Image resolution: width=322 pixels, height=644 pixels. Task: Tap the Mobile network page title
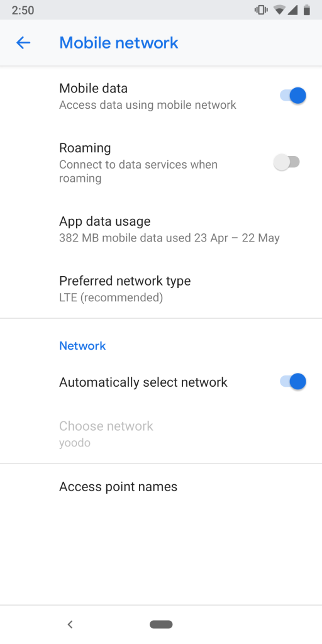tap(119, 43)
